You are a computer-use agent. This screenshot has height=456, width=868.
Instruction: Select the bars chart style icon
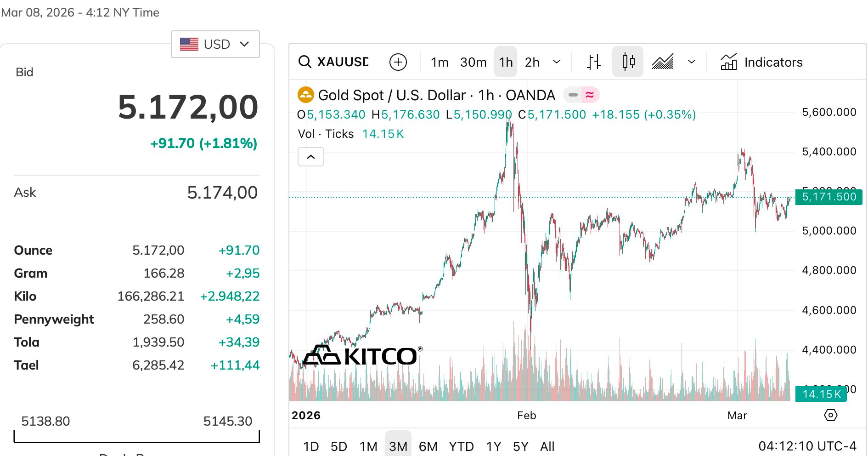(x=593, y=62)
